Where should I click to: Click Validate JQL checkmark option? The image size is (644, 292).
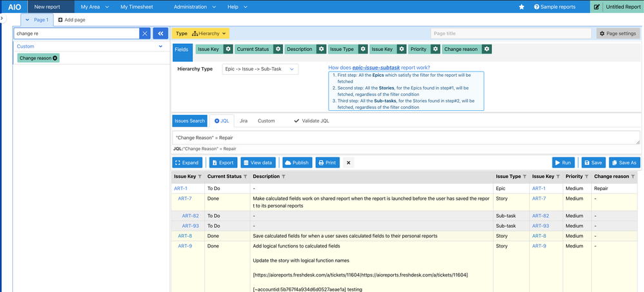(x=311, y=121)
